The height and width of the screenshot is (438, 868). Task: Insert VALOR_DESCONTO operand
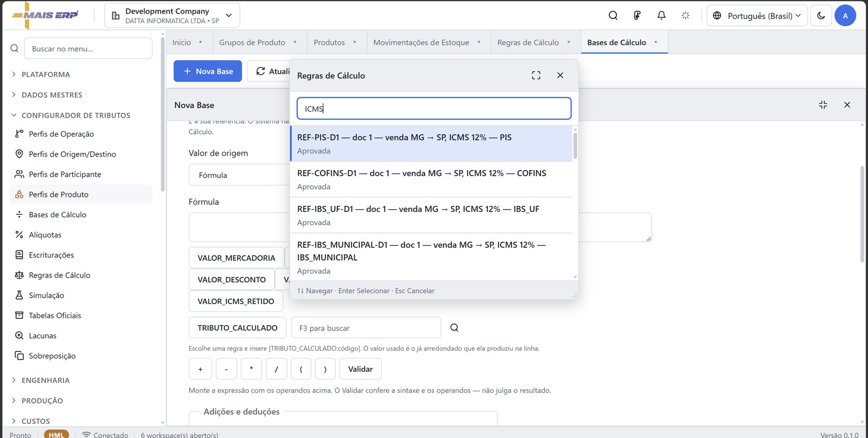[x=232, y=280]
